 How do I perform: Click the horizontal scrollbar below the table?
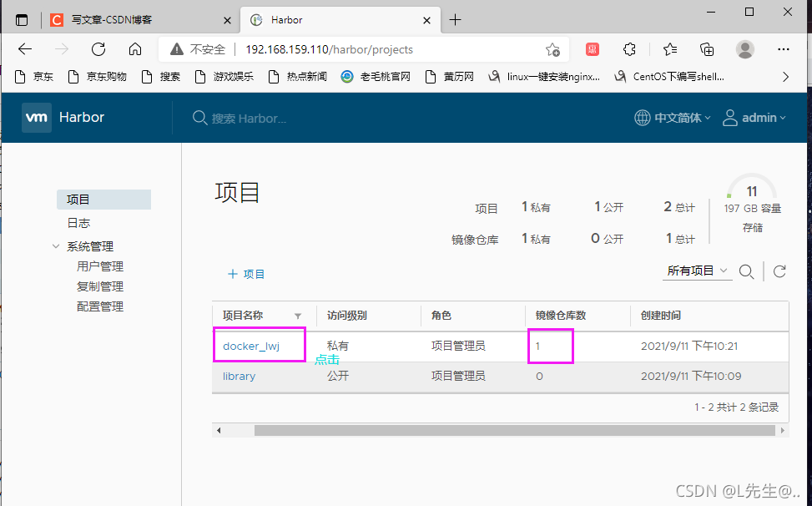click(x=501, y=430)
